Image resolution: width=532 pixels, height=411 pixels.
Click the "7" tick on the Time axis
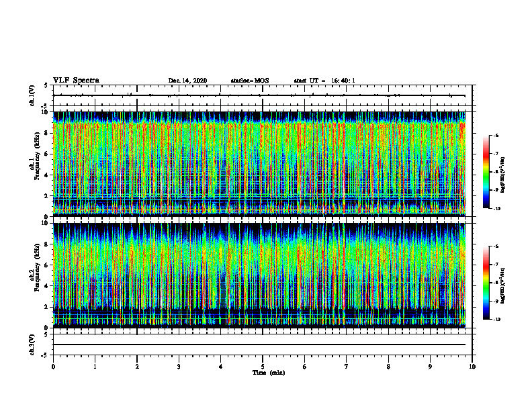pos(347,367)
